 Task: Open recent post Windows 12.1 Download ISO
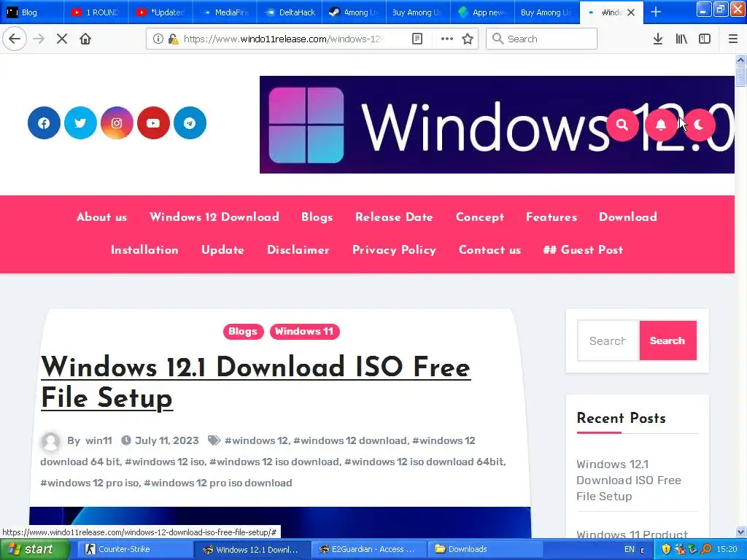point(628,480)
